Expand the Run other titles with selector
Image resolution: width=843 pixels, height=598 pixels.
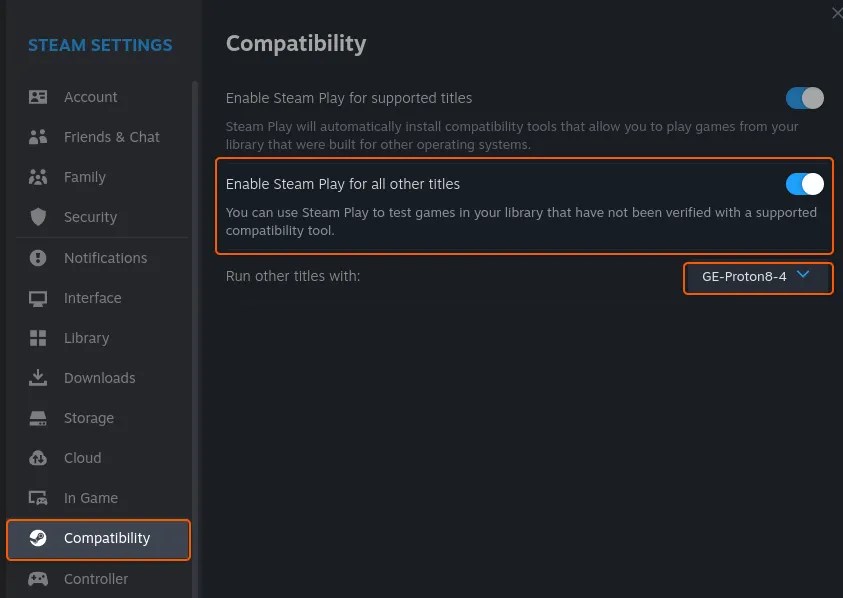(757, 277)
